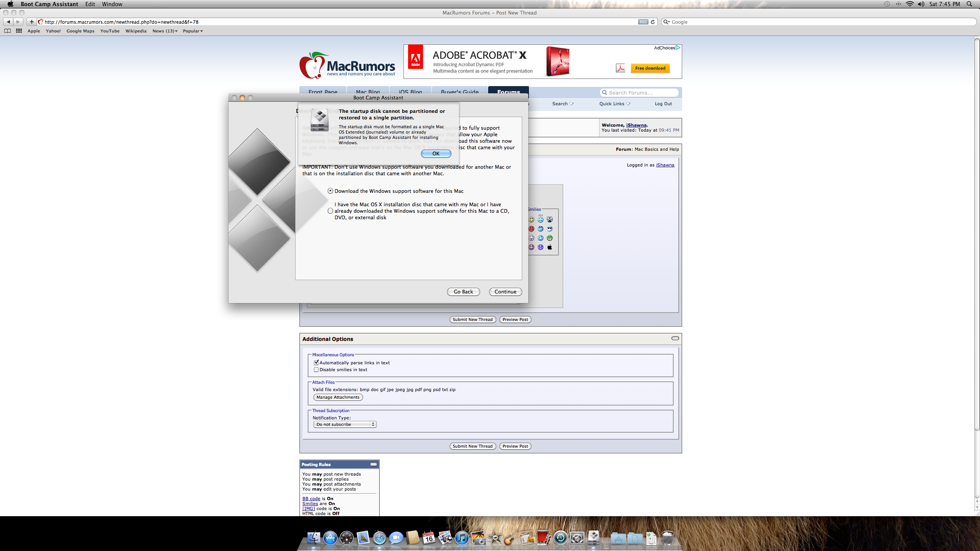Open the Apple menu
The height and width of the screenshot is (551, 980).
click(x=10, y=4)
